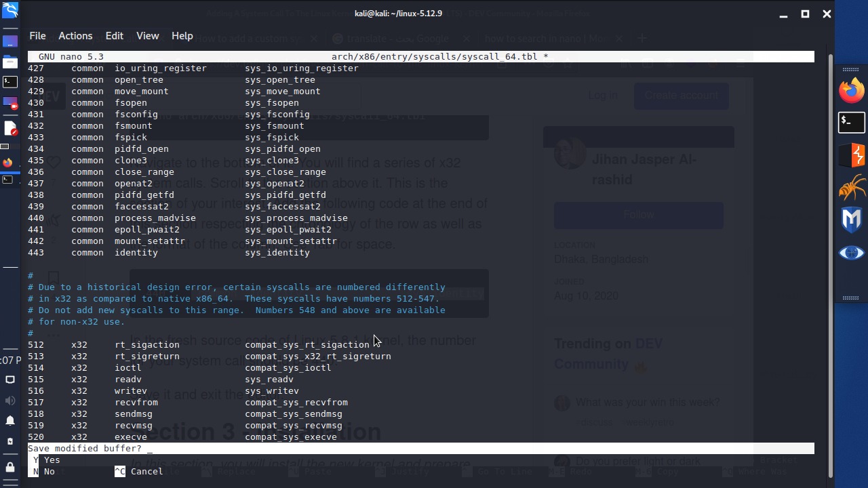
Task: Click 'sys_clone3' on line 435
Action: pyautogui.click(x=272, y=161)
